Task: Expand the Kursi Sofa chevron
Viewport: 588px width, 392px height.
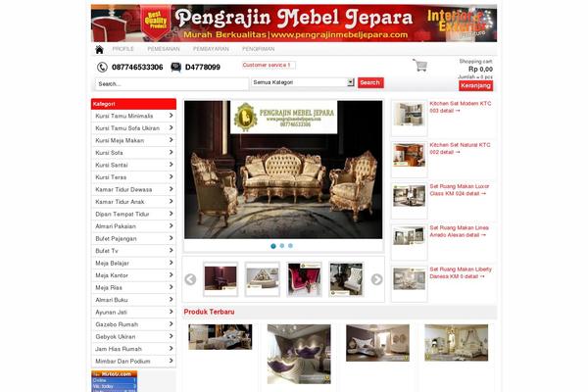Action: click(x=171, y=152)
